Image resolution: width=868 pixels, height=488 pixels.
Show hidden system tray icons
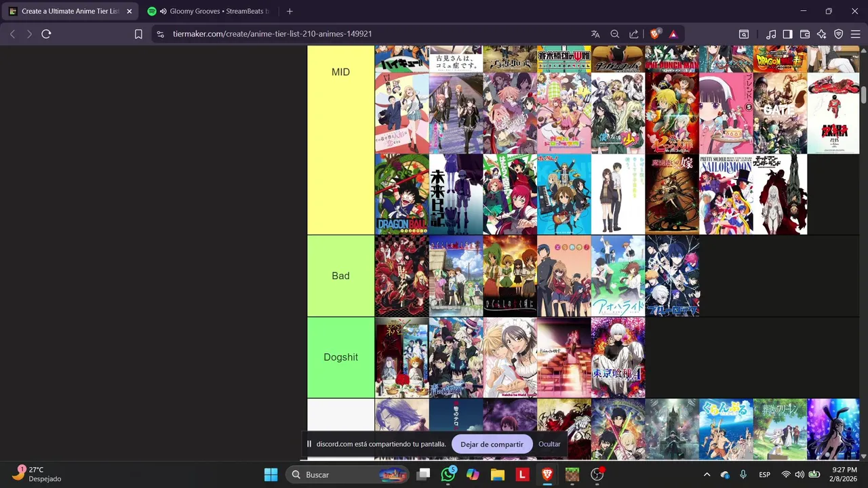click(707, 474)
